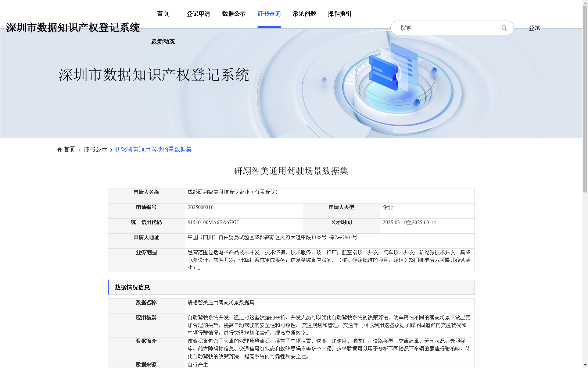Click the 业务范围 label cell
The width and height of the screenshot is (588, 368).
point(146,260)
